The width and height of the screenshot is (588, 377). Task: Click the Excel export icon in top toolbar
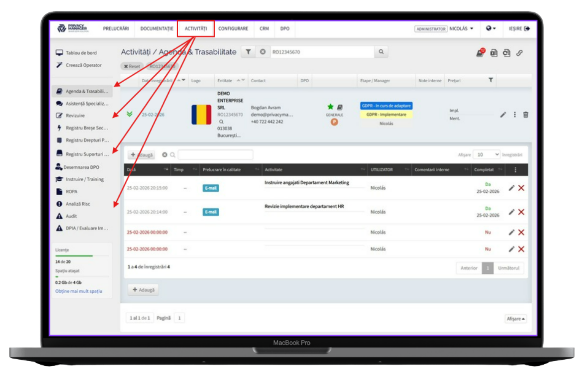494,53
